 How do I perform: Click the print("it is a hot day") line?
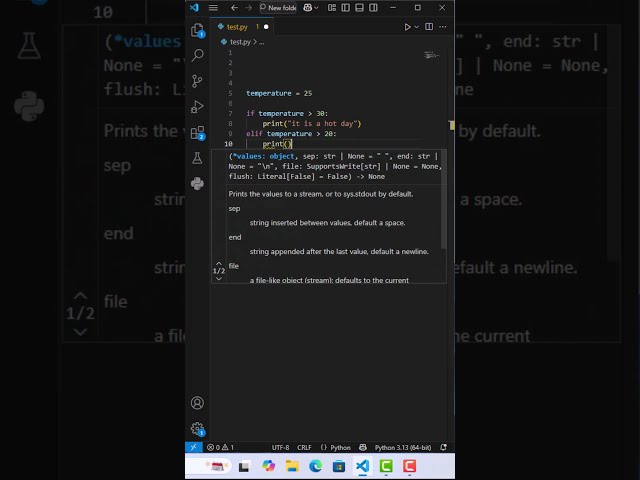312,124
